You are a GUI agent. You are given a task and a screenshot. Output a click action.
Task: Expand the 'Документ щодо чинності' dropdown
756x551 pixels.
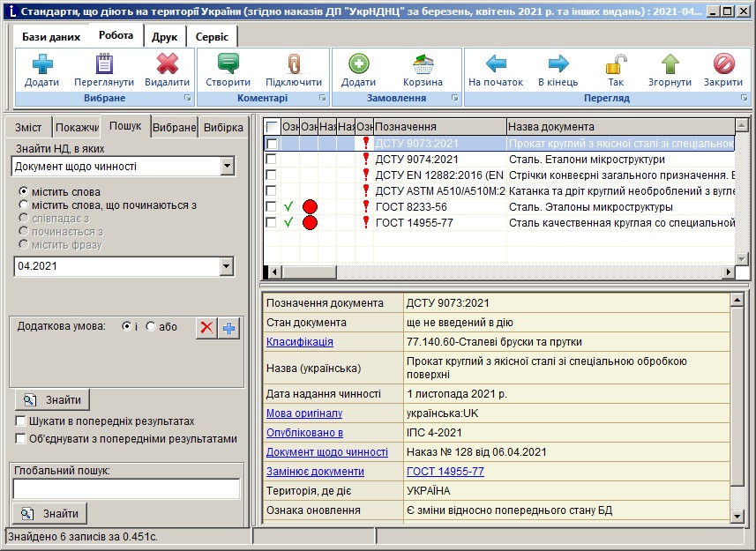pyautogui.click(x=227, y=166)
